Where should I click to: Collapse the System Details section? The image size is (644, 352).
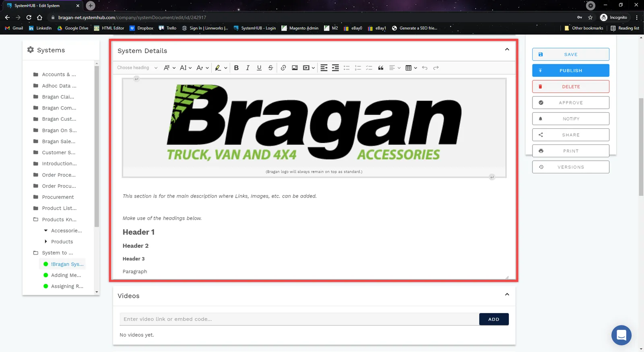click(507, 49)
